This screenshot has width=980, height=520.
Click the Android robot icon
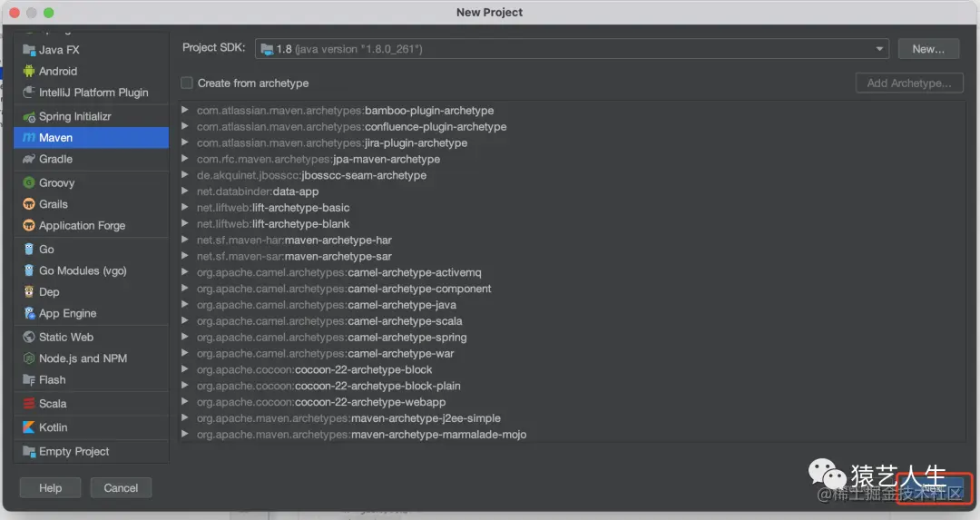[29, 72]
